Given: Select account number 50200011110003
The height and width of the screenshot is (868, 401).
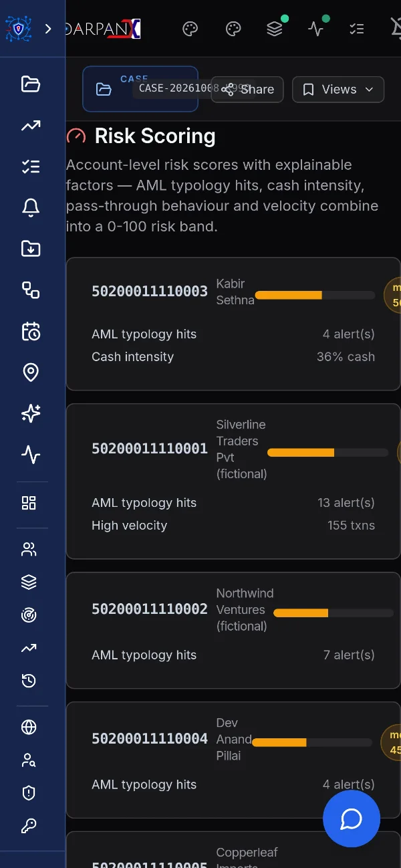Looking at the screenshot, I should pos(150,292).
